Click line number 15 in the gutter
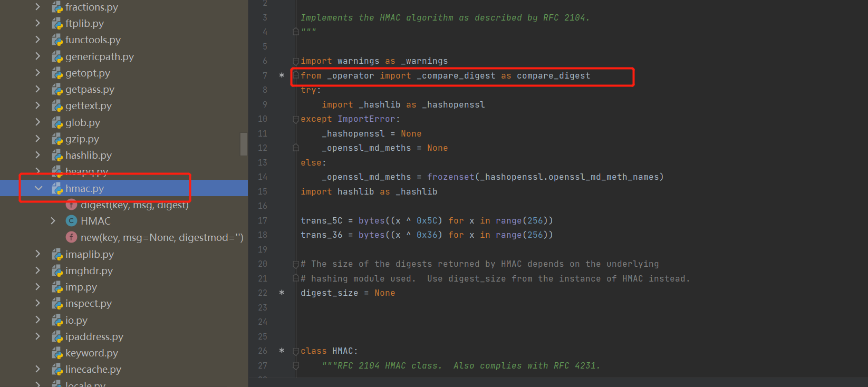This screenshot has width=868, height=387. (x=263, y=192)
